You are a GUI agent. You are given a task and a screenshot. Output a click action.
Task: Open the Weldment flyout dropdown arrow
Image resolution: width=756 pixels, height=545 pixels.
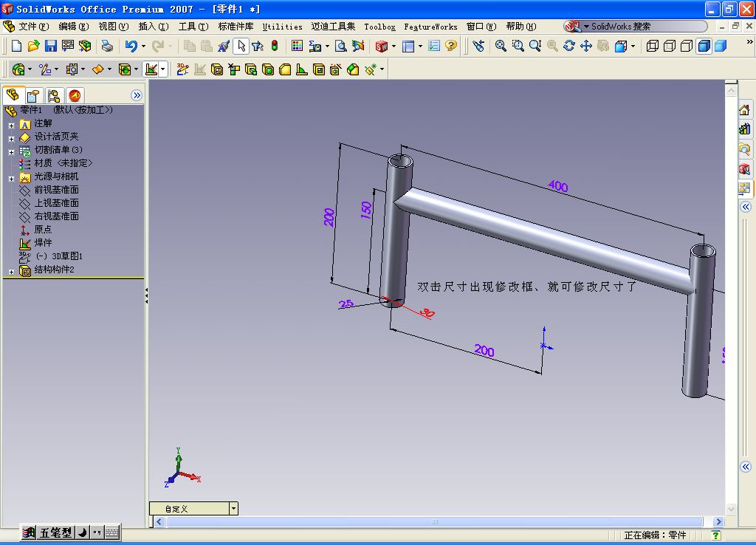coord(163,69)
